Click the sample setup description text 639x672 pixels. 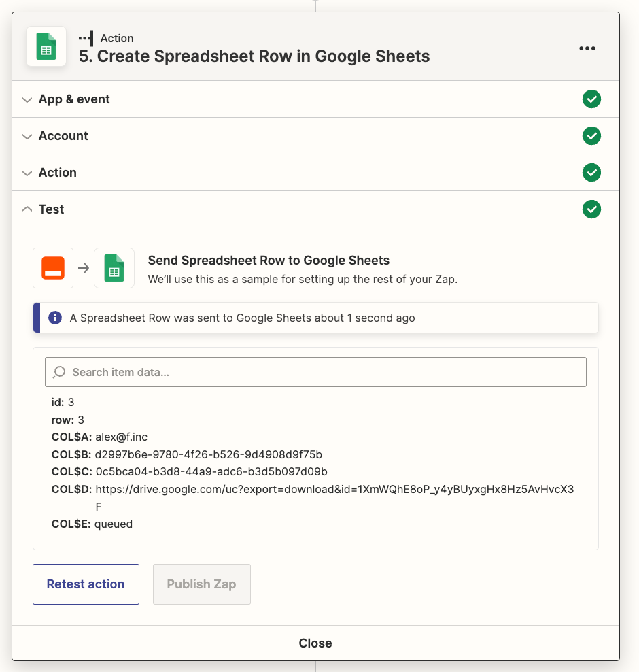point(303,279)
